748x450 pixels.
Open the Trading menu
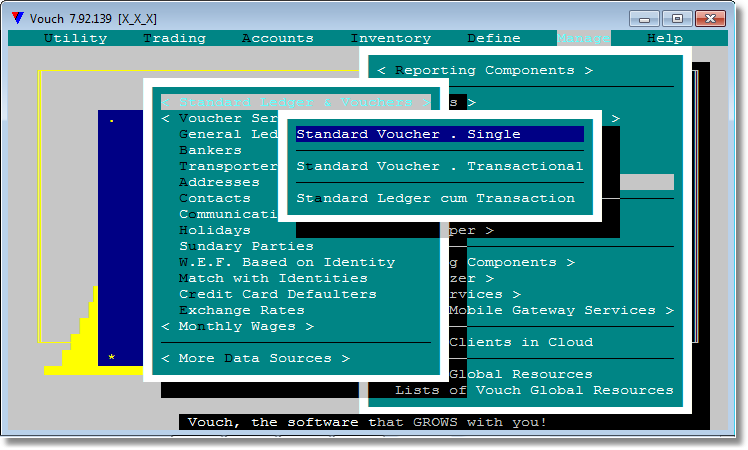[174, 38]
